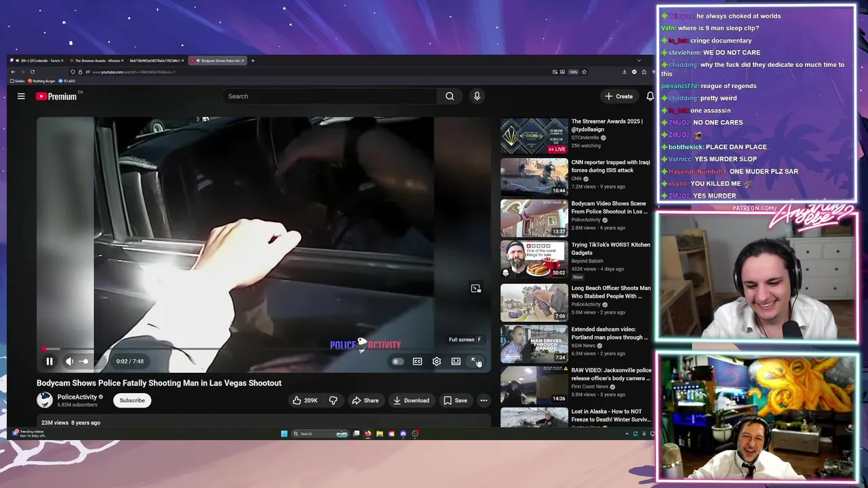
Task: Save the video to a playlist
Action: click(x=455, y=401)
